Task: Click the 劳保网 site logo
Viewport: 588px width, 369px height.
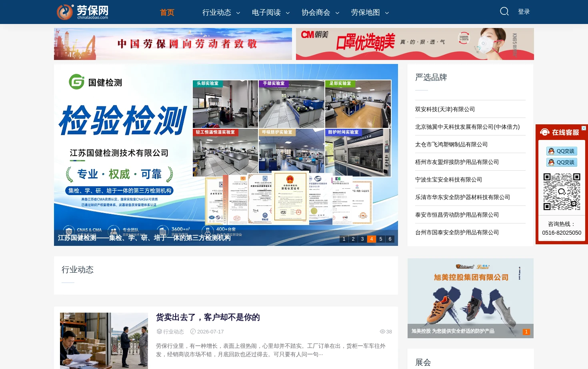Action: click(82, 12)
